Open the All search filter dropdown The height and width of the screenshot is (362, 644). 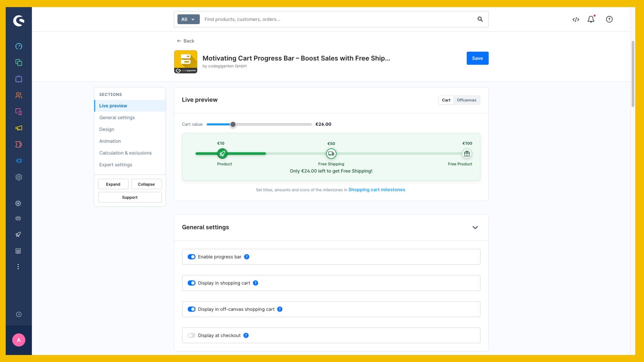point(189,19)
